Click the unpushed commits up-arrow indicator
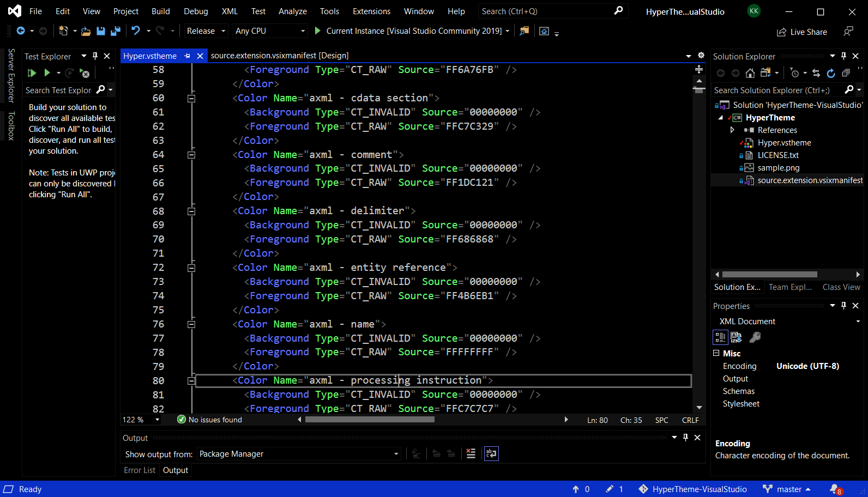Screen dimensions: 868x497 pyautogui.click(x=581, y=489)
